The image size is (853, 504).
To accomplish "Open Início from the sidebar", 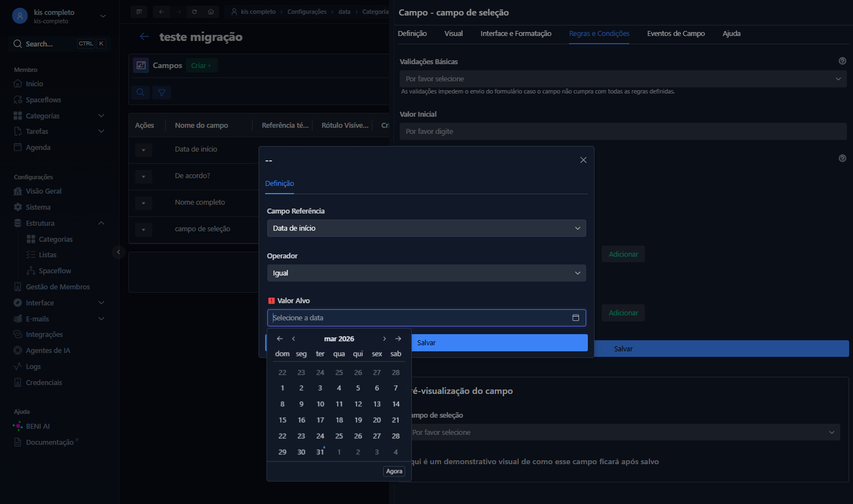I will click(34, 84).
